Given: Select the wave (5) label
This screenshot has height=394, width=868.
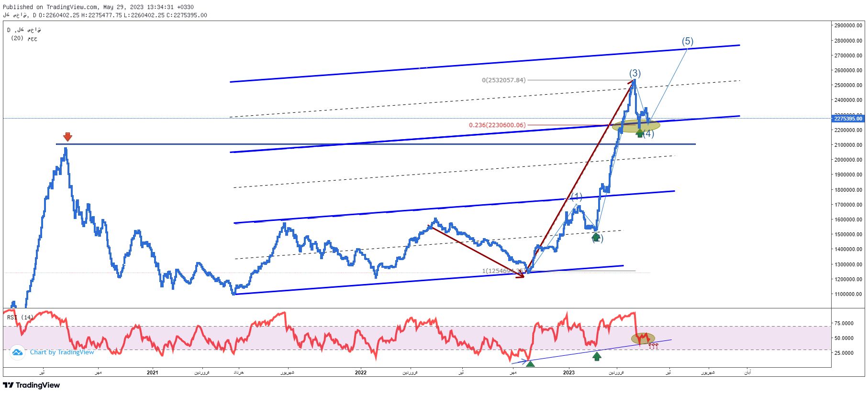Looking at the screenshot, I should point(687,42).
